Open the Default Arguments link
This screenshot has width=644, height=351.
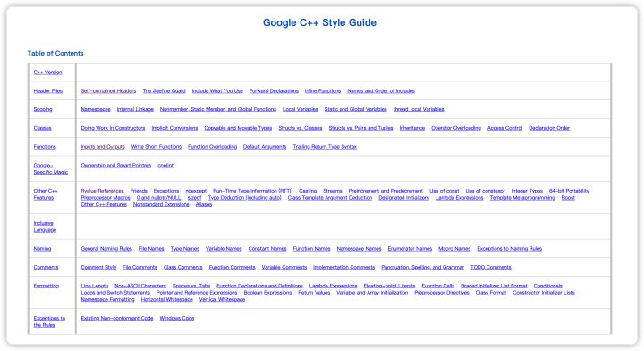click(x=265, y=146)
